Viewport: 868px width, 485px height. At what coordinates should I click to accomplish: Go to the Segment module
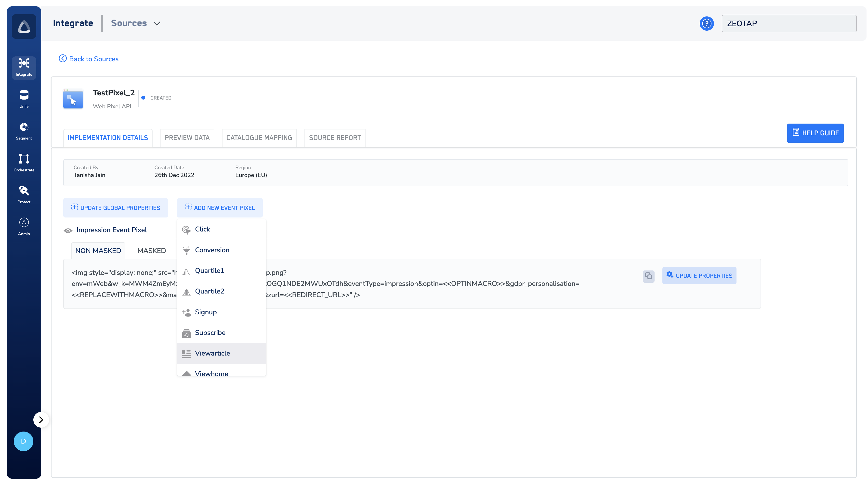tap(24, 131)
